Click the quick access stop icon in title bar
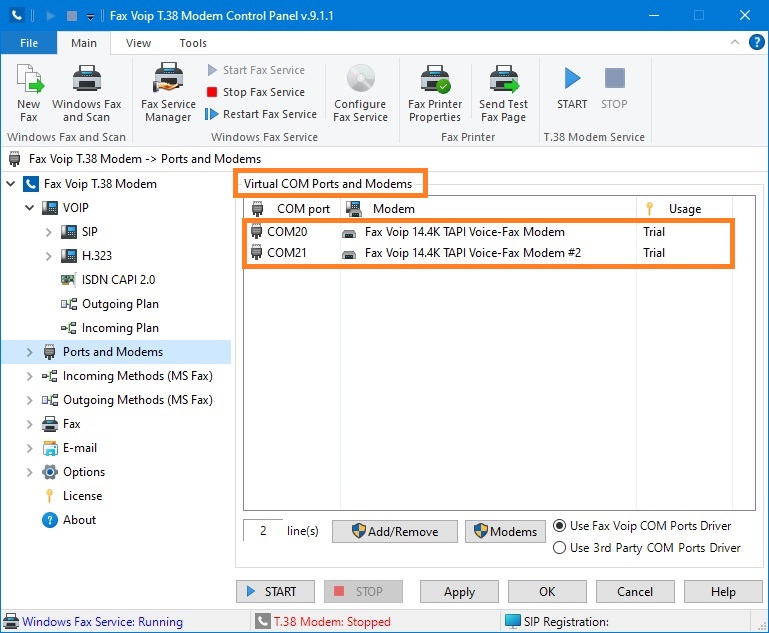The height and width of the screenshot is (633, 769). click(72, 16)
